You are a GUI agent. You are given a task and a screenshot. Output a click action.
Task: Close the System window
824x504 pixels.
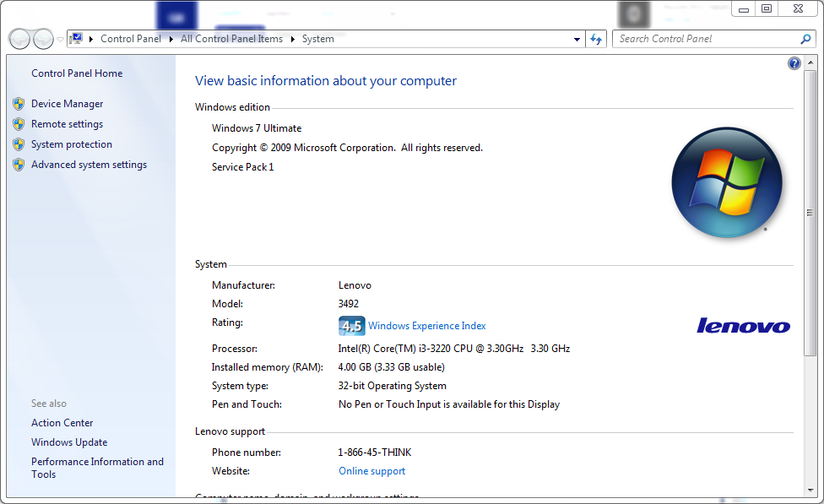[799, 9]
